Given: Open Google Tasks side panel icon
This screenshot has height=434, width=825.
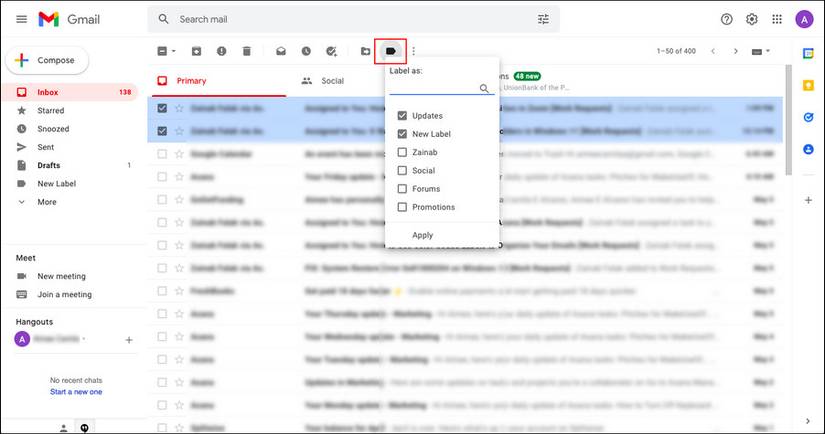Looking at the screenshot, I should (808, 117).
